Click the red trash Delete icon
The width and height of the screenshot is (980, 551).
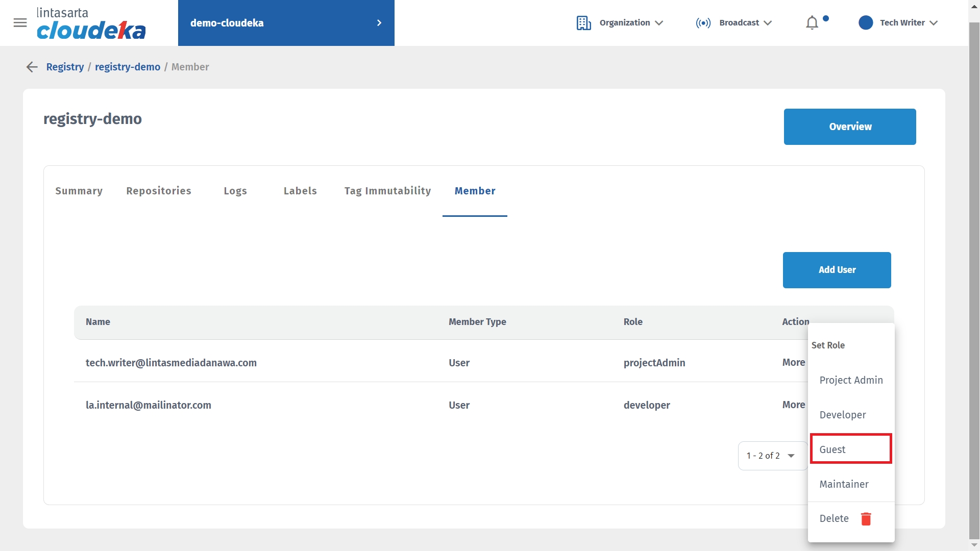(866, 519)
